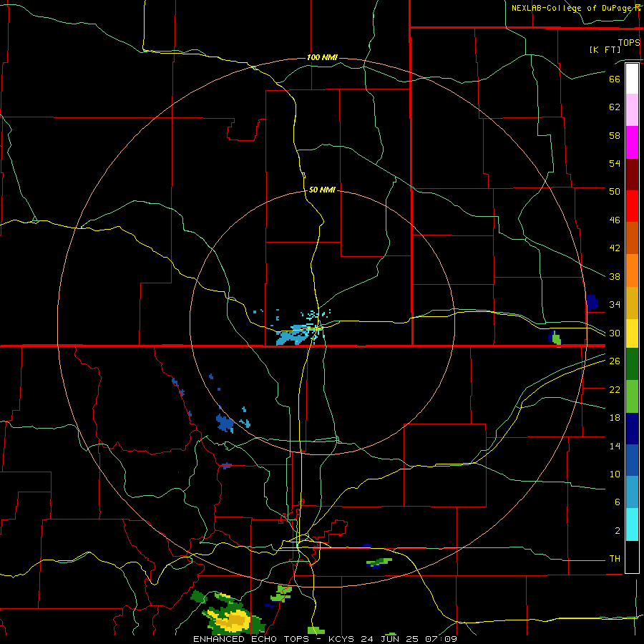The height and width of the screenshot is (644, 644).
Task: Click legend value 62
Action: pyautogui.click(x=615, y=107)
